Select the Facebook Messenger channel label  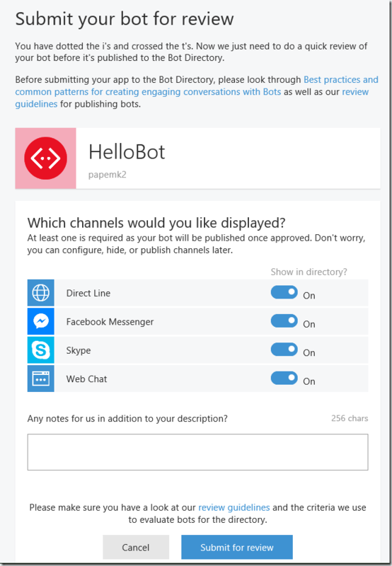click(110, 322)
